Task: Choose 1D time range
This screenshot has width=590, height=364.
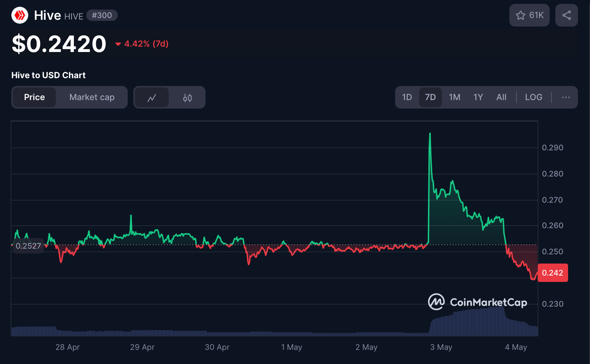Action: 407,97
